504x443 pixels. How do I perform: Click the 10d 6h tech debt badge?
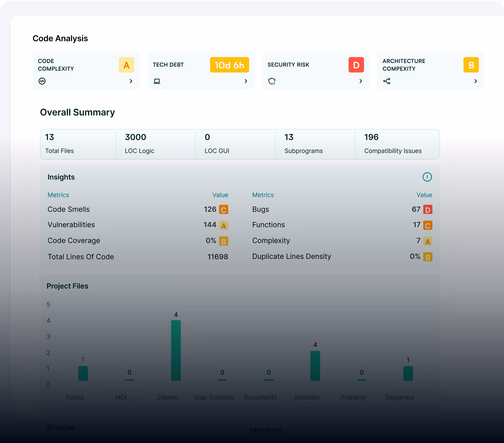(229, 65)
